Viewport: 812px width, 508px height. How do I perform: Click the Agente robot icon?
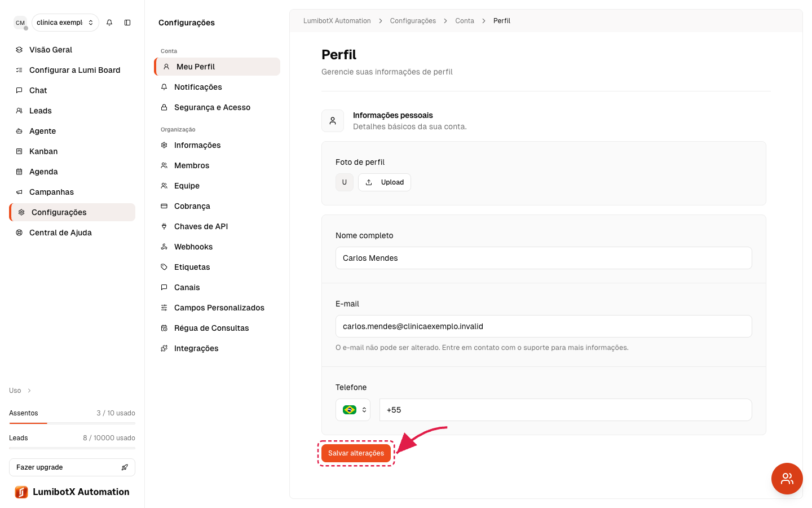point(19,131)
